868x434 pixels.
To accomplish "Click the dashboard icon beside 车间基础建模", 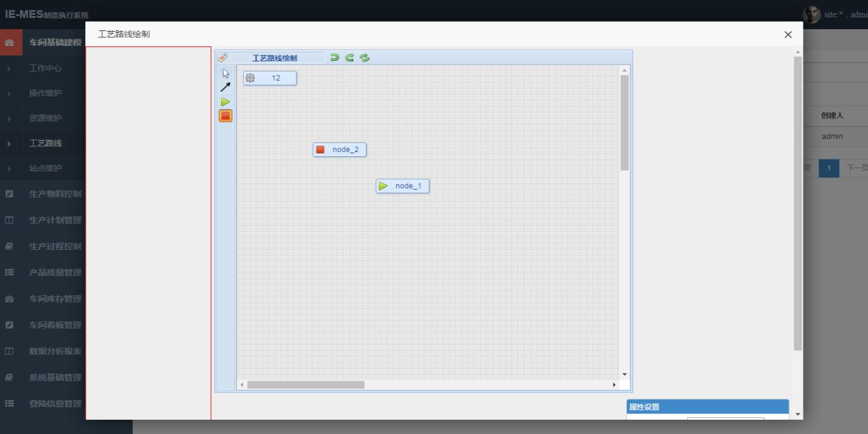I will 9,43.
